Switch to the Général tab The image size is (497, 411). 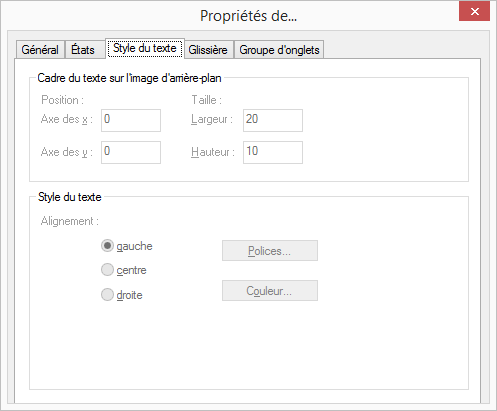pos(40,50)
